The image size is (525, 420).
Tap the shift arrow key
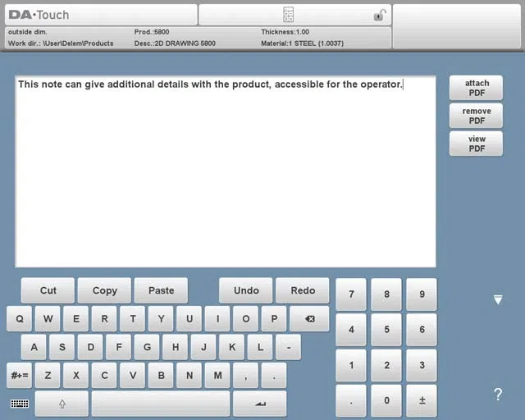coord(62,404)
